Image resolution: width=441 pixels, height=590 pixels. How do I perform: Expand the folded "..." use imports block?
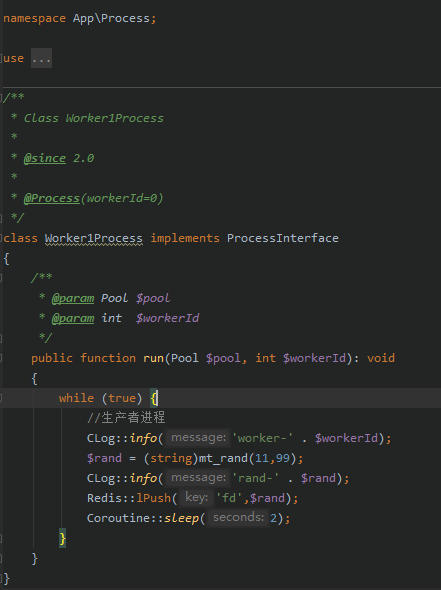point(41,58)
